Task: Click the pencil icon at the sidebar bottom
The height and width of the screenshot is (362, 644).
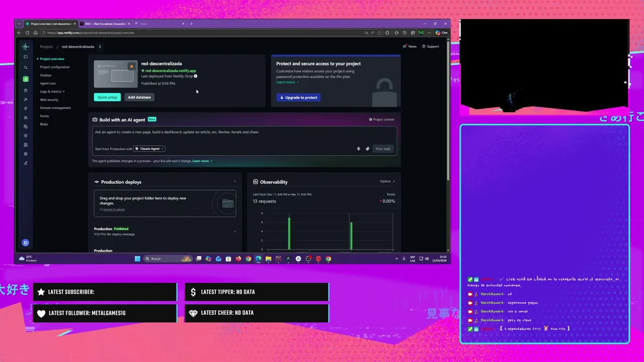Action: 26,163
